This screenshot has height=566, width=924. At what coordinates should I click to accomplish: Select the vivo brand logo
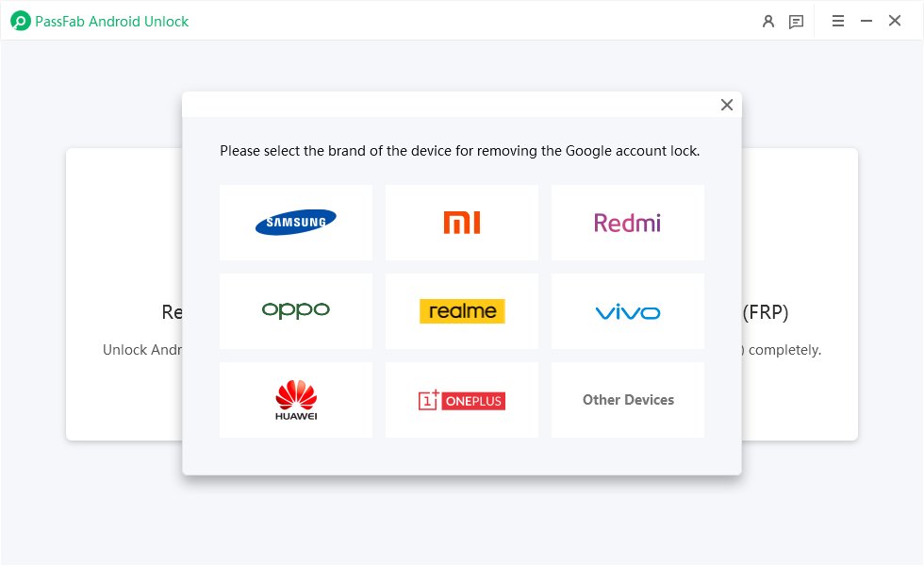pos(627,310)
